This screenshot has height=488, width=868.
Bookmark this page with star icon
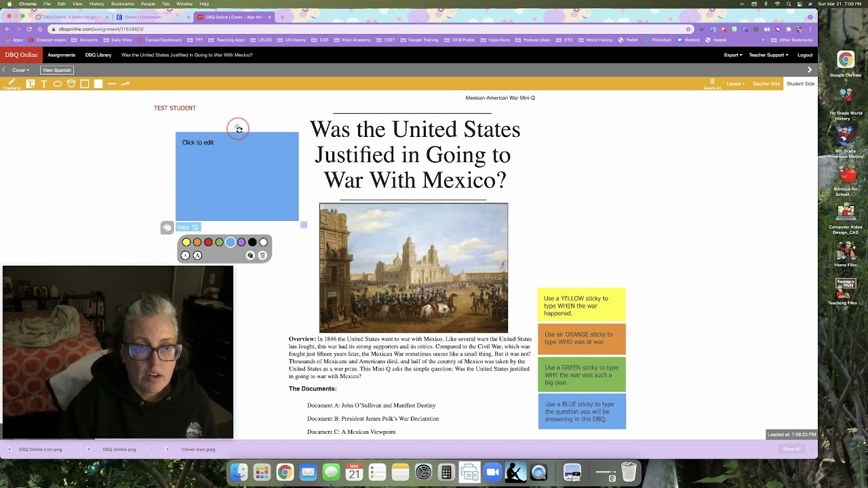pos(688,29)
